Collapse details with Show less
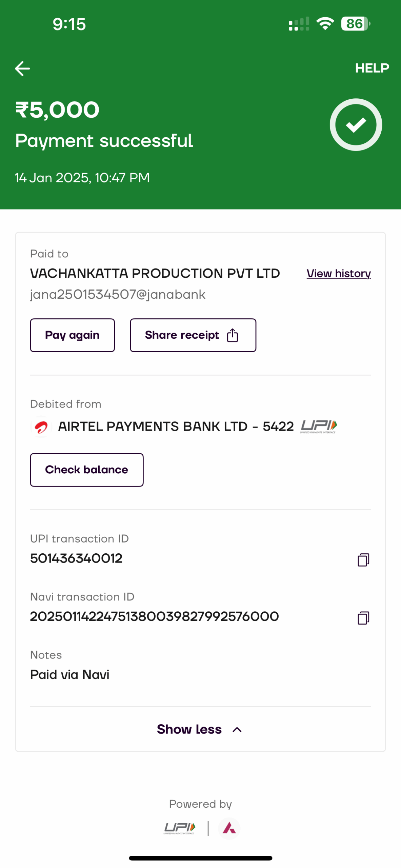 pos(189,729)
